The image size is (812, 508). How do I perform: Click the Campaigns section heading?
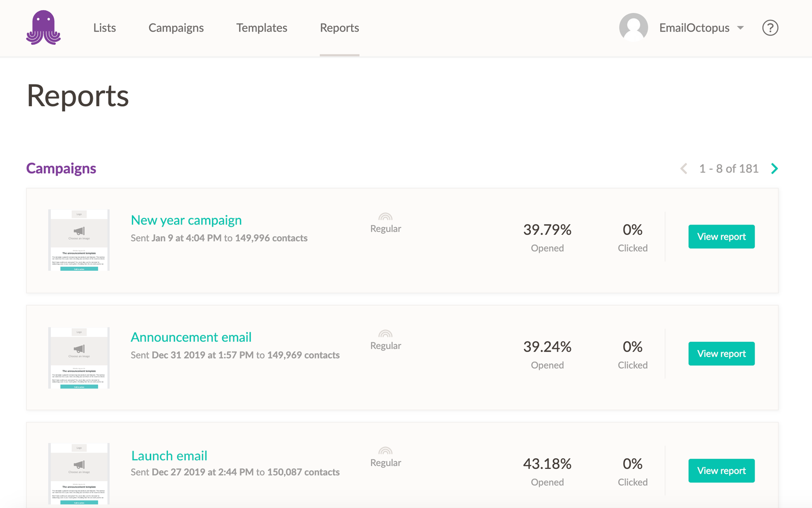[x=61, y=168]
